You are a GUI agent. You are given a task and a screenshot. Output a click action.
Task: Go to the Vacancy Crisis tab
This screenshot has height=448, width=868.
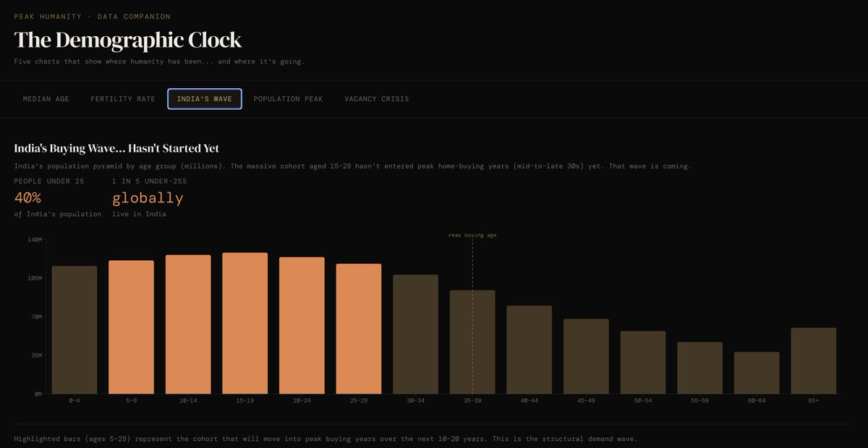point(377,99)
